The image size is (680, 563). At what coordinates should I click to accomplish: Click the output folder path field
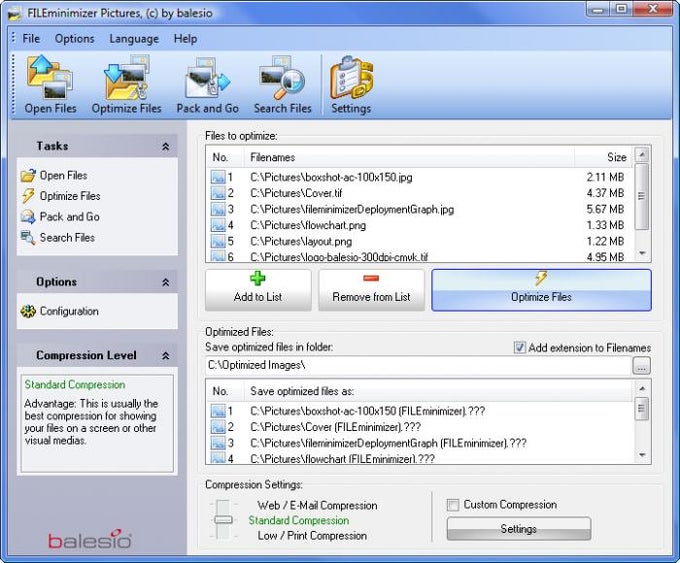click(418, 365)
